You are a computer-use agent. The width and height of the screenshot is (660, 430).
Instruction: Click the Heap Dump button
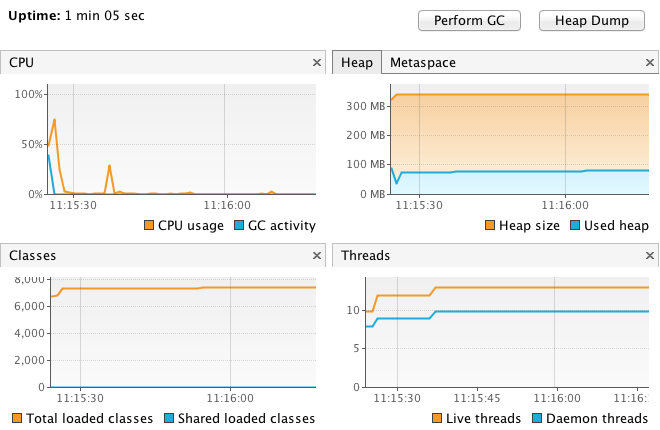[x=592, y=21]
